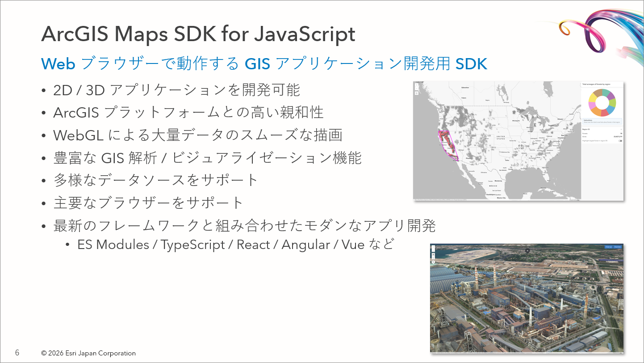Select the rotate navigation tool in the 3D scene
The image size is (644, 363).
tap(433, 258)
